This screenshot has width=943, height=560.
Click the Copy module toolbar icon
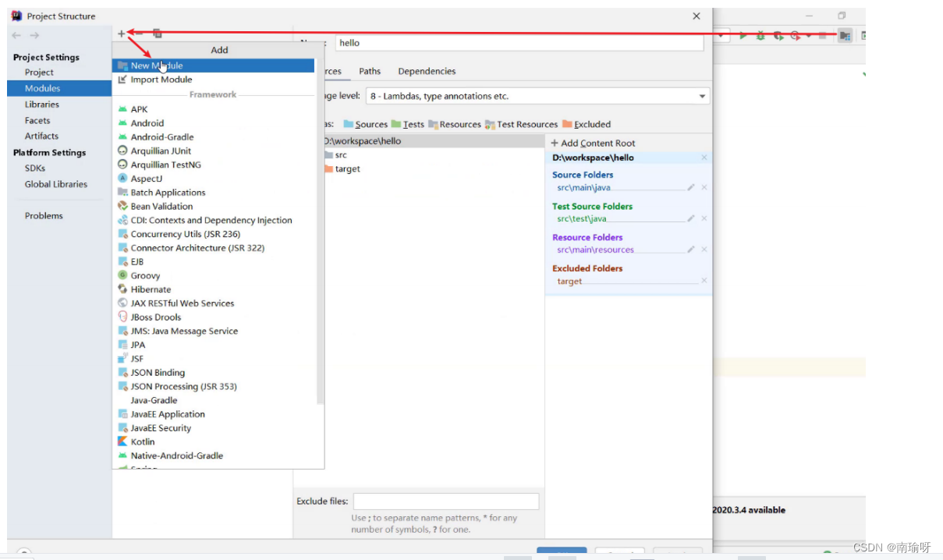[x=158, y=34]
